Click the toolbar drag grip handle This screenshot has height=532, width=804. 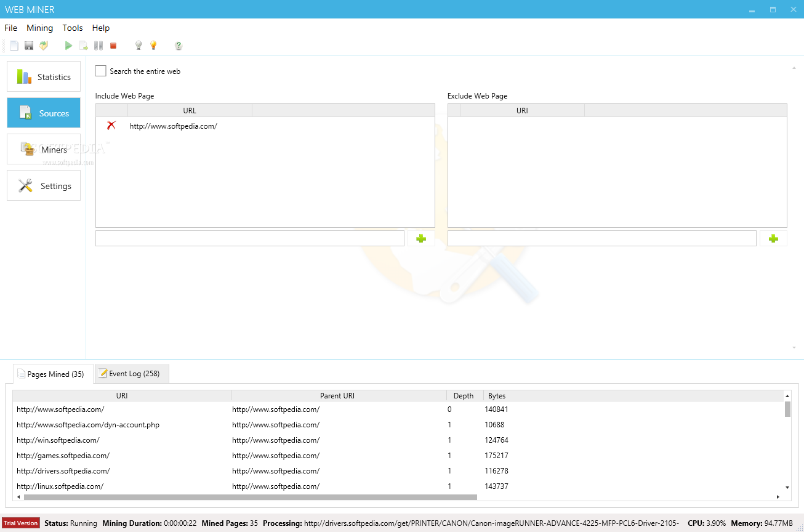click(x=4, y=46)
